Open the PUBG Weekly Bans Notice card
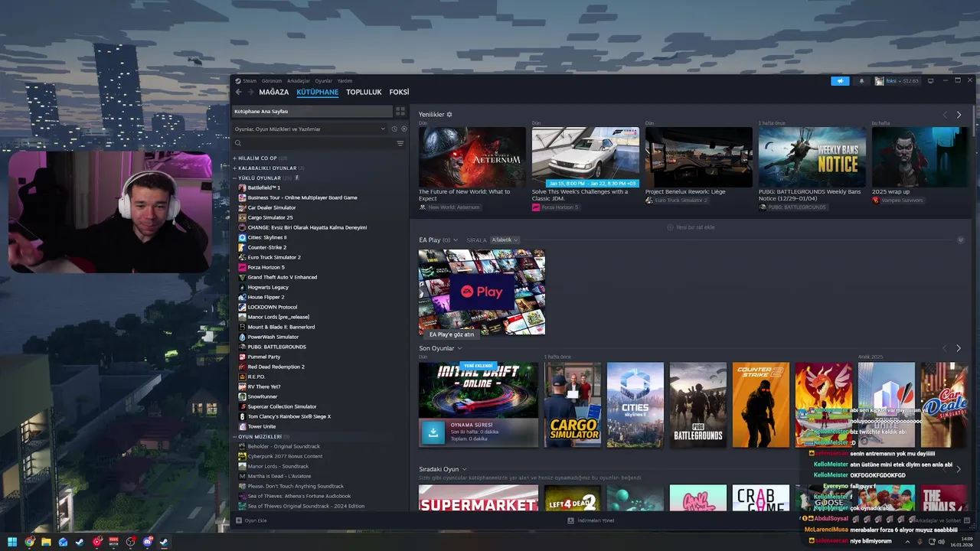Screen dimensions: 980x551 pos(812,158)
